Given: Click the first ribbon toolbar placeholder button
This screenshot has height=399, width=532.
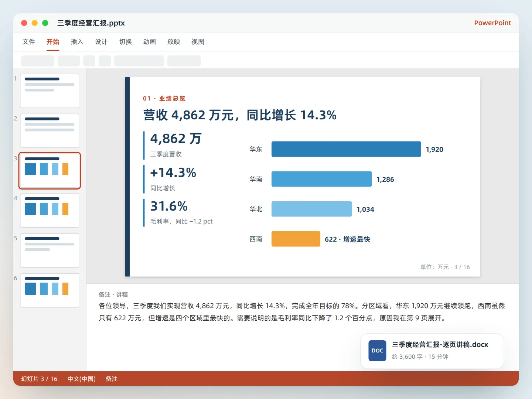Looking at the screenshot, I should point(38,61).
